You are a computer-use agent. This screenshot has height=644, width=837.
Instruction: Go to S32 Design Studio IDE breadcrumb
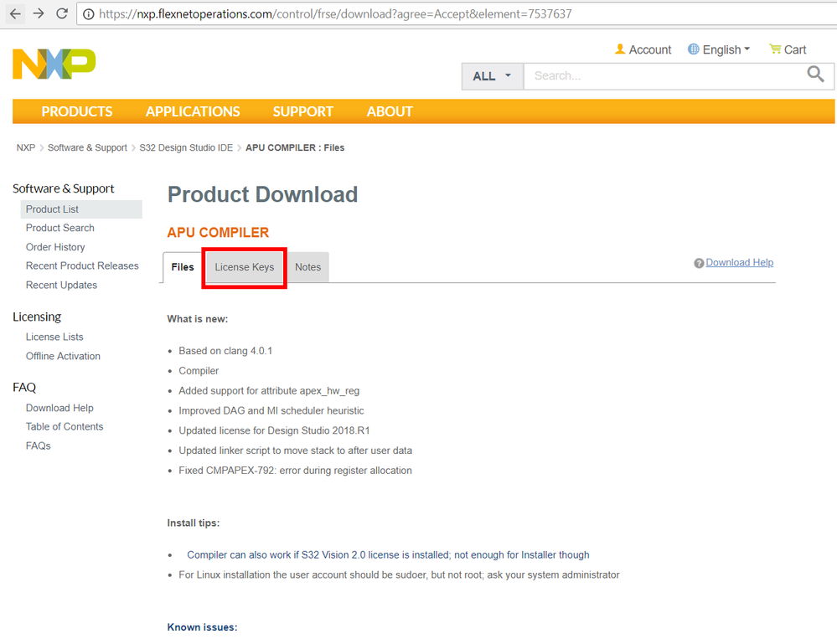click(186, 147)
